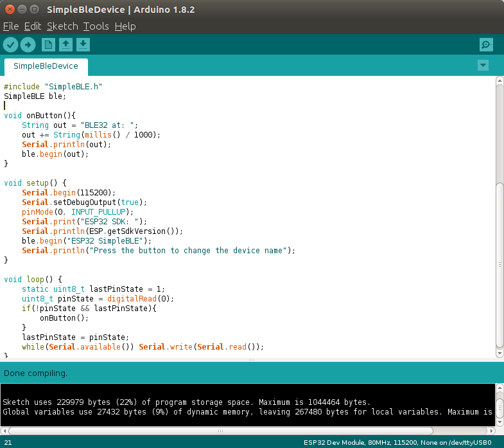The width and height of the screenshot is (504, 448).
Task: Open the Tools menu
Action: 96,26
